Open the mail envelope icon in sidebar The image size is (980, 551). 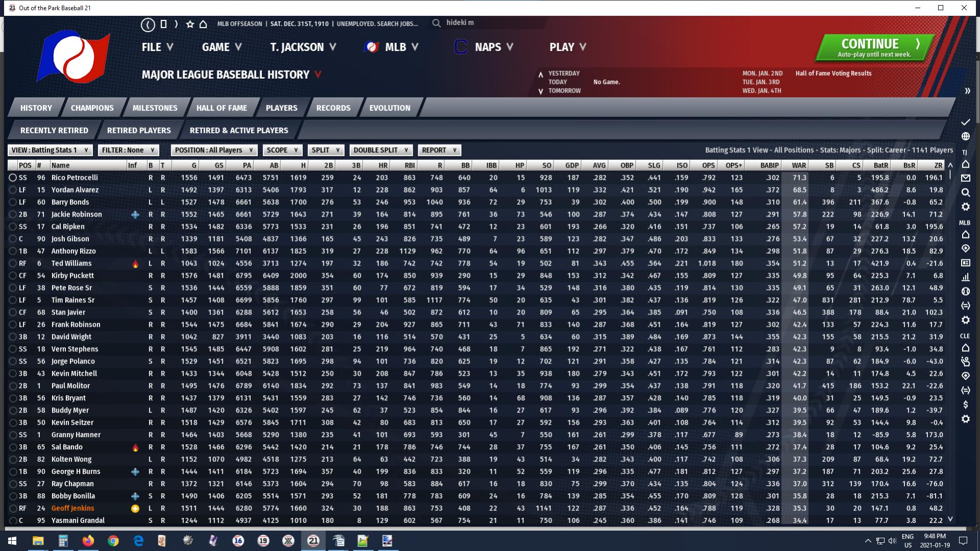pos(965,178)
